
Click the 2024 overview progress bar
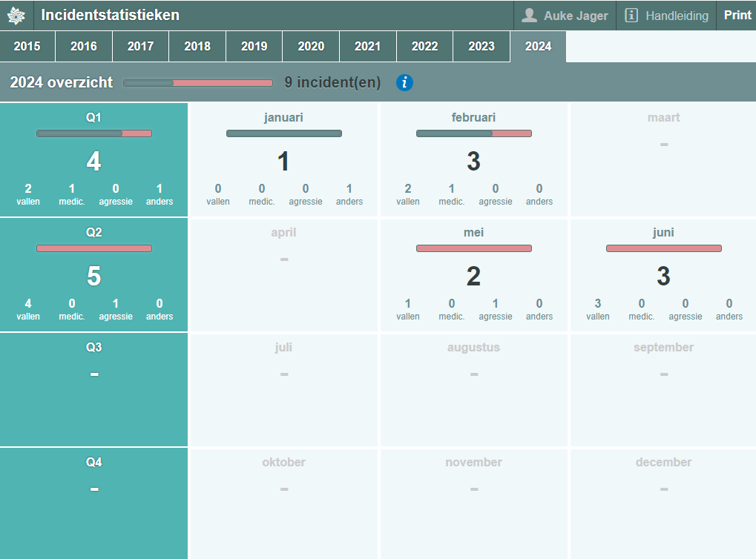[198, 83]
